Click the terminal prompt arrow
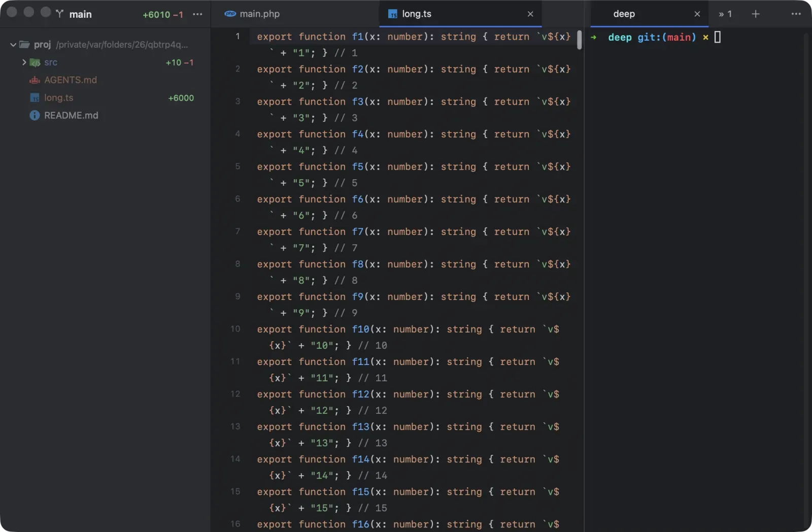812x532 pixels. [x=594, y=37]
